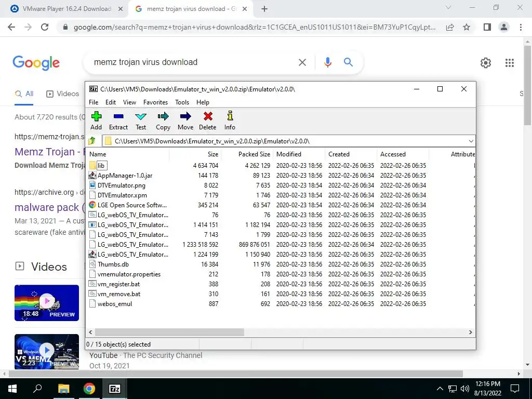Open the taskbar search
Screen dimensions: 532x399
(x=37, y=389)
